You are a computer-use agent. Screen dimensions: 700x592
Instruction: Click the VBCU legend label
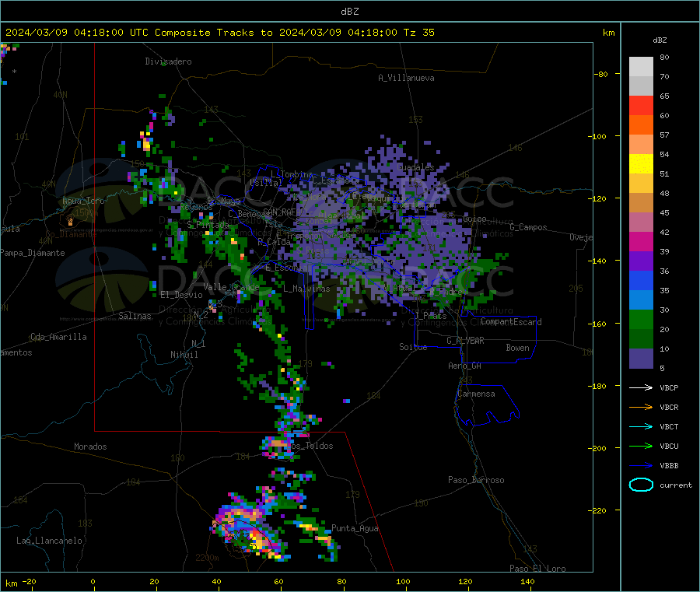[669, 447]
